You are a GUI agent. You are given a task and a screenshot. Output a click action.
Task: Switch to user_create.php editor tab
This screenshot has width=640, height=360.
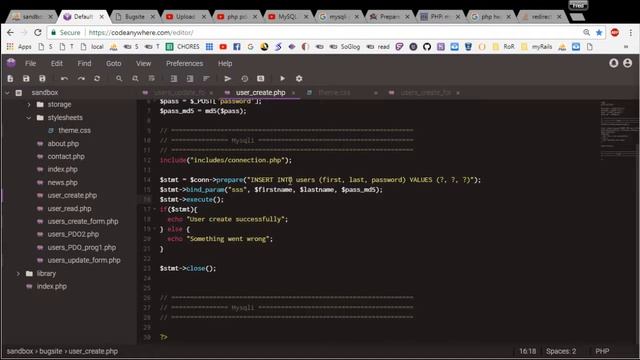click(x=260, y=93)
